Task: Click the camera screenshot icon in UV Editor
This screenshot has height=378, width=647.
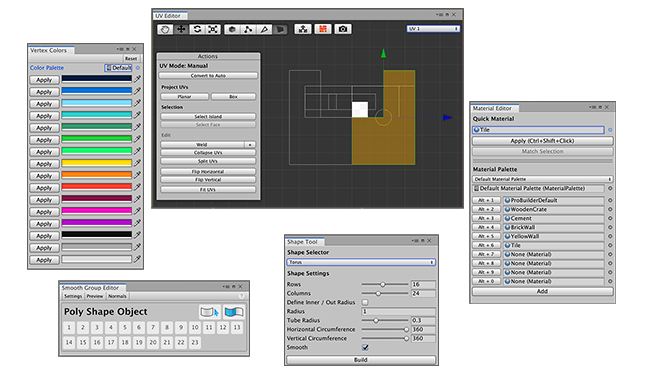Action: click(x=343, y=29)
